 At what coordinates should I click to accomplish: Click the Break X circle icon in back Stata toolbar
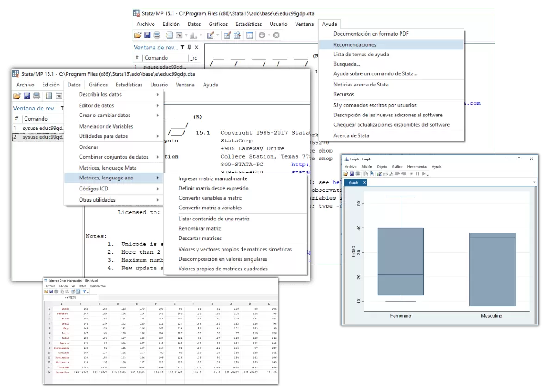pos(276,35)
